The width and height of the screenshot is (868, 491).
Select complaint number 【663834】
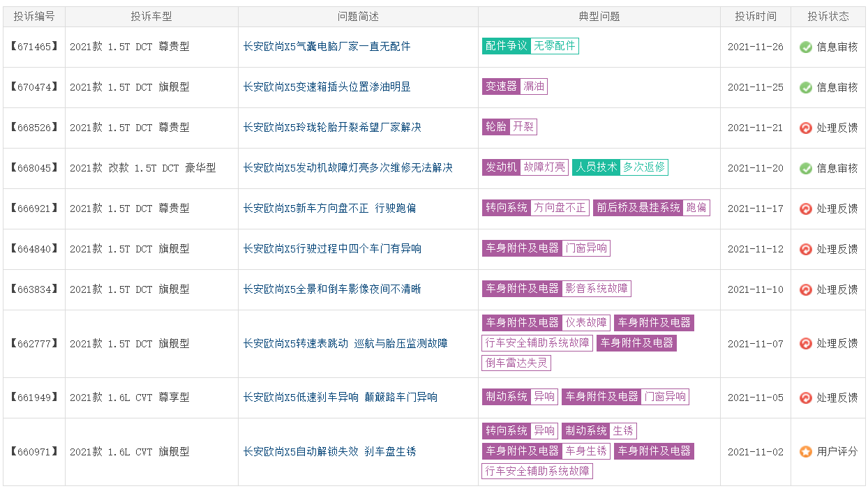click(x=34, y=289)
